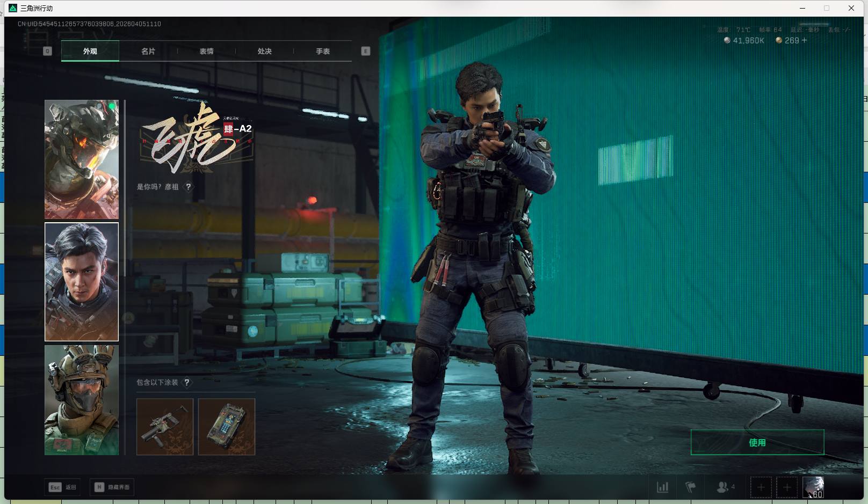Close the 三角洲行动 window

pos(851,8)
